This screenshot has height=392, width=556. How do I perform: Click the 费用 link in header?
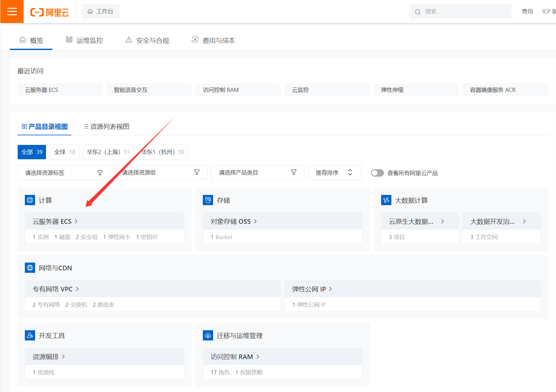point(527,11)
